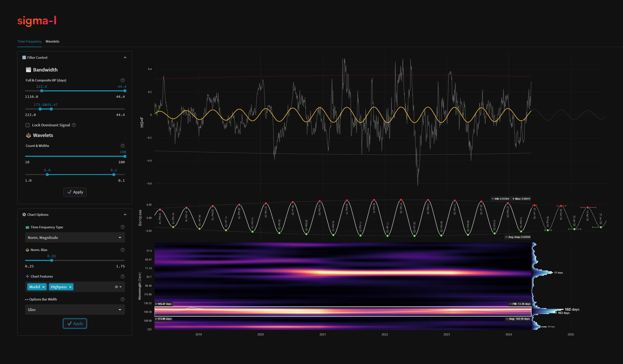Click the Norm. Bias slider handle at 0.65

[52, 261]
